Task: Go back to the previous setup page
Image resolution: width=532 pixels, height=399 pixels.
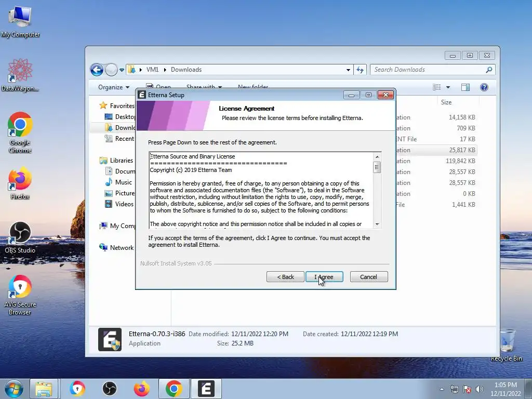Action: pos(285,277)
